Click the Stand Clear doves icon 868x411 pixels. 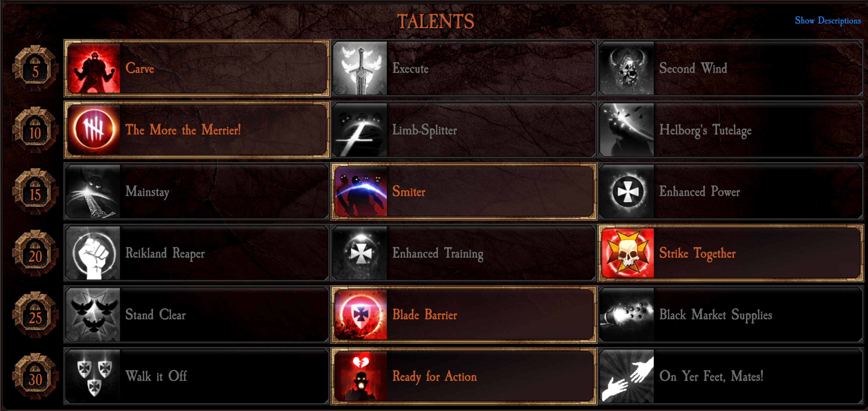[94, 315]
